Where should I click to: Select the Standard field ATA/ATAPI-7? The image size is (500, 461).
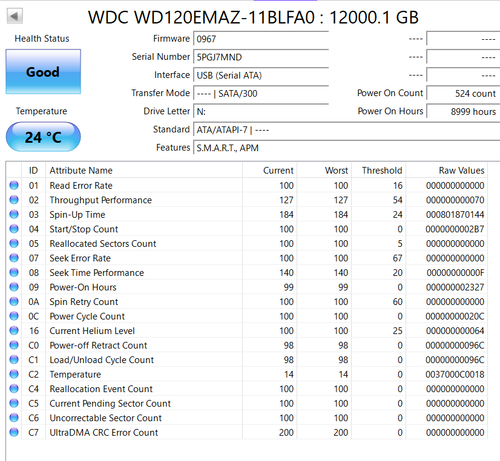[346, 130]
